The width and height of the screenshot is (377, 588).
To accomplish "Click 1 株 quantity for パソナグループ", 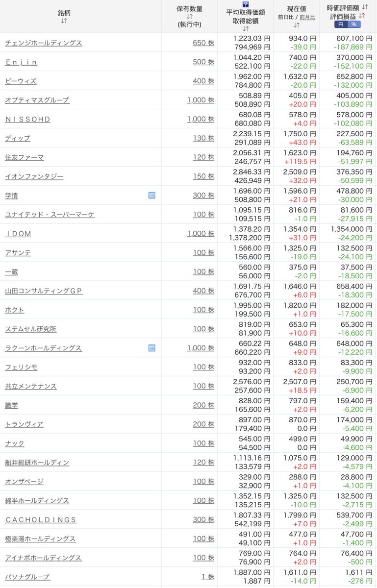I will point(207,577).
